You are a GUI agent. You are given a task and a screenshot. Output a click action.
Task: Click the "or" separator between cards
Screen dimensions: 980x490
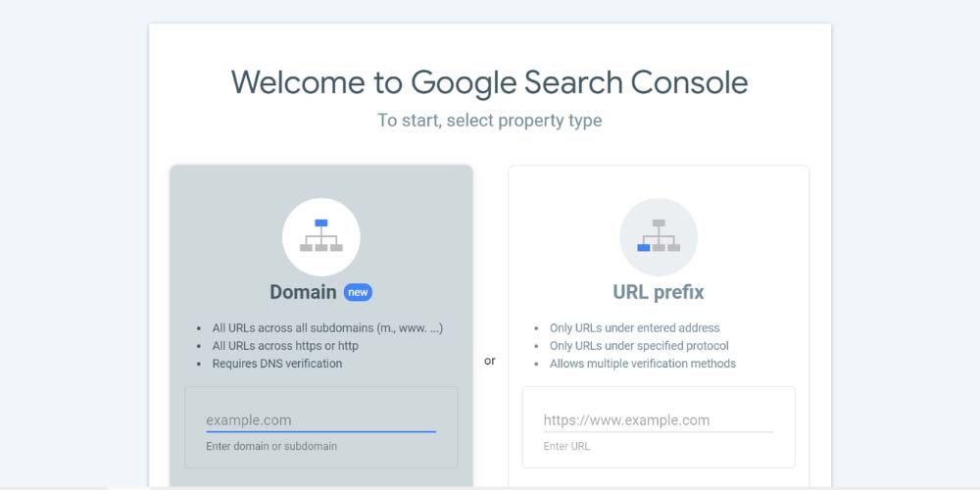(490, 361)
